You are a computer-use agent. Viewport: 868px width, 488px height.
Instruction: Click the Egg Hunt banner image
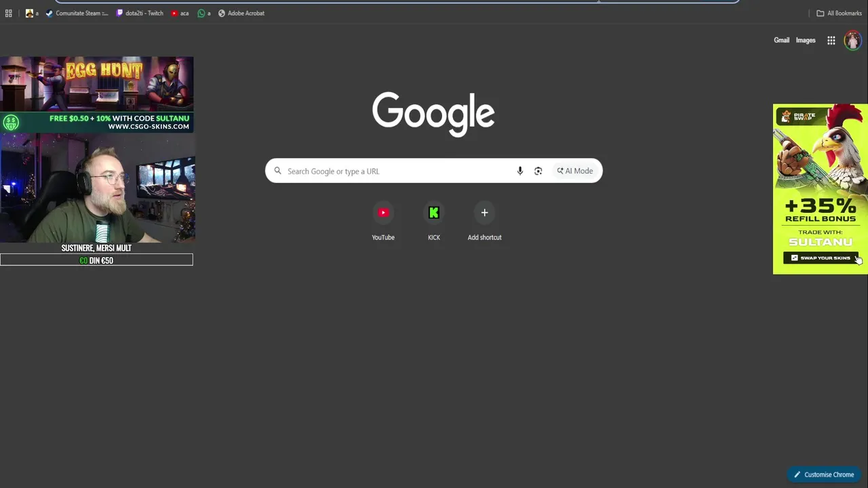(97, 84)
